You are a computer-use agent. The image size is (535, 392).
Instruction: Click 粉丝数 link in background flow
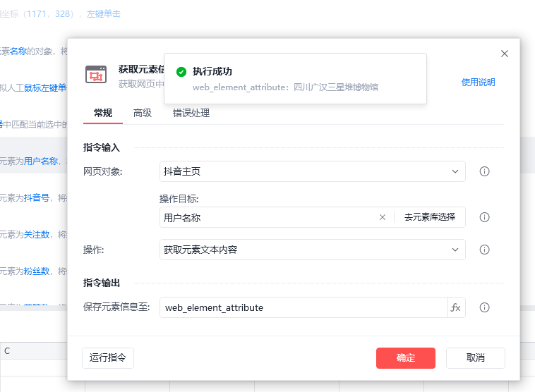point(37,271)
